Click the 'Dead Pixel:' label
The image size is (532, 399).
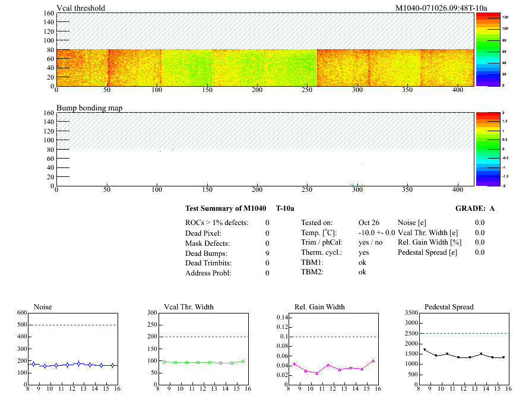click(x=203, y=233)
